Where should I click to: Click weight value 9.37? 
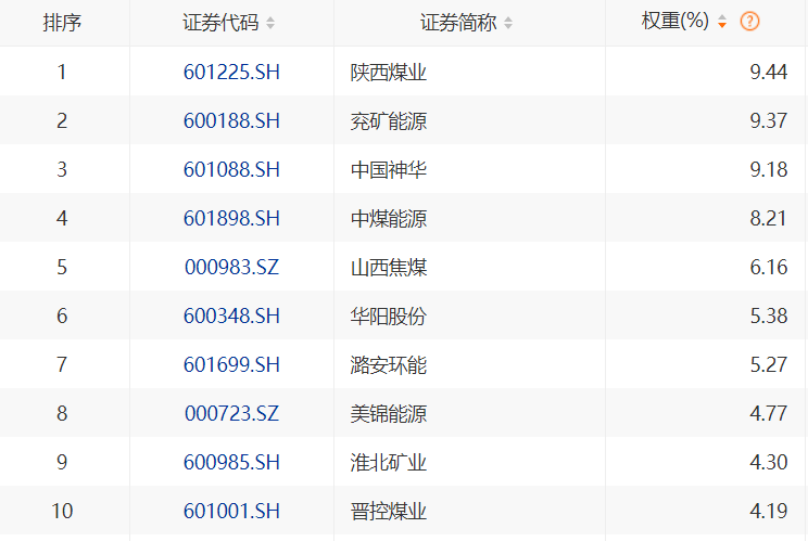[768, 121]
